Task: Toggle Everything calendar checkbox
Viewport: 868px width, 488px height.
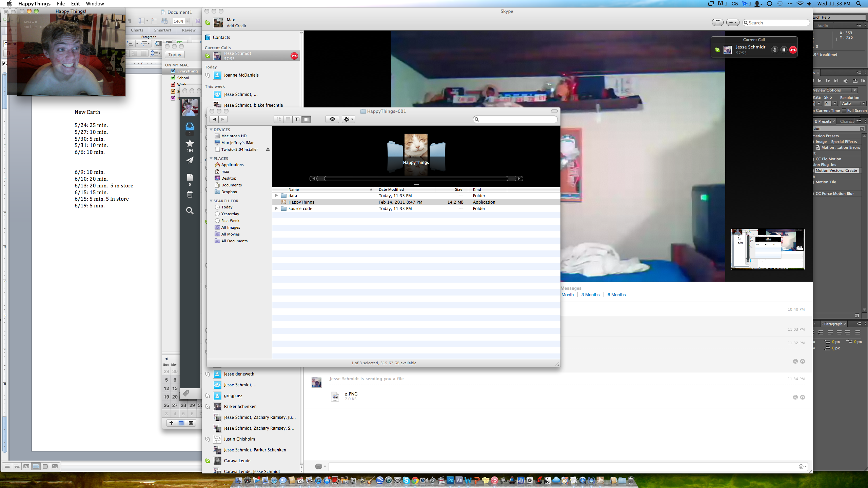Action: click(173, 71)
